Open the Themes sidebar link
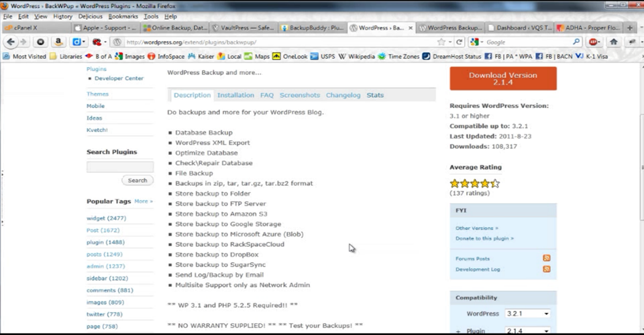 (97, 94)
